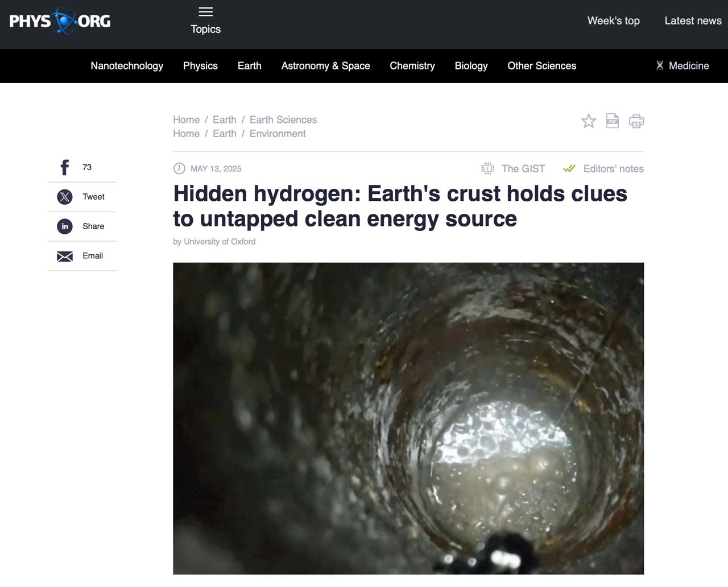
Task: Tweet article using the X icon
Action: tap(65, 197)
